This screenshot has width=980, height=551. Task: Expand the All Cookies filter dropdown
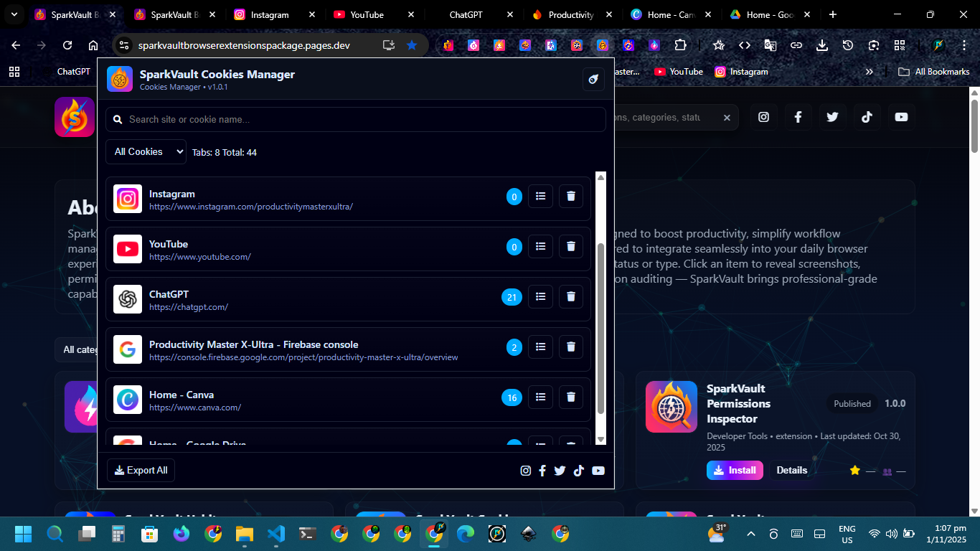[x=146, y=152]
